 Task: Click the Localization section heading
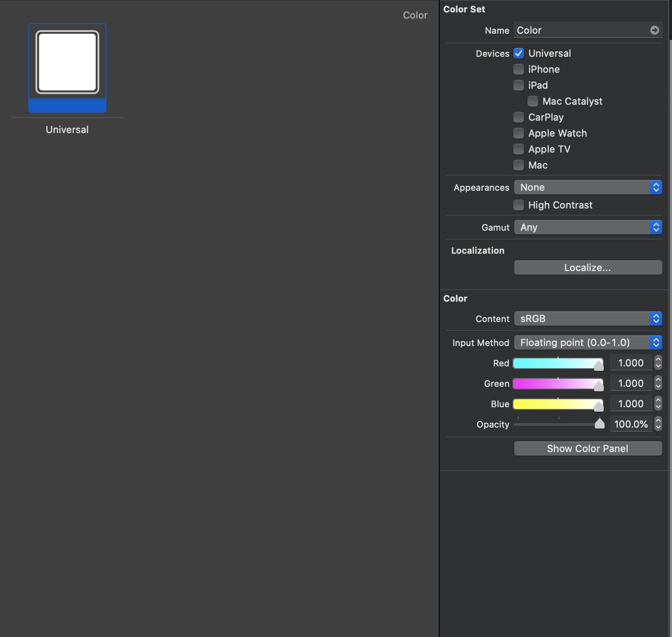tap(478, 251)
